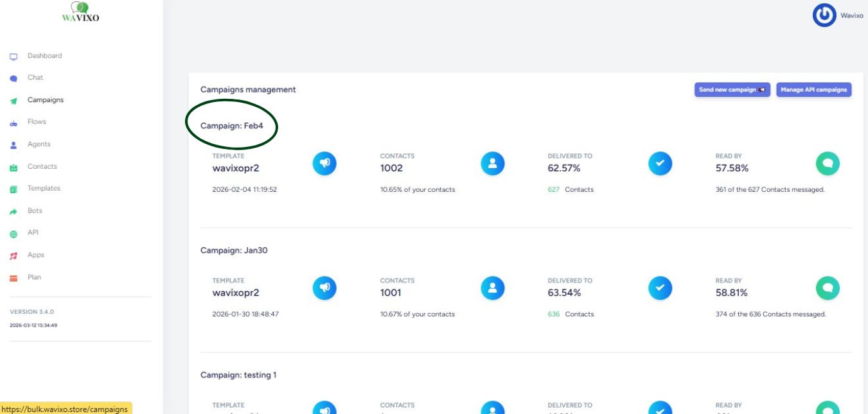Open the Contacts menu item
Screen dimensions: 868x414
pyautogui.click(x=42, y=167)
